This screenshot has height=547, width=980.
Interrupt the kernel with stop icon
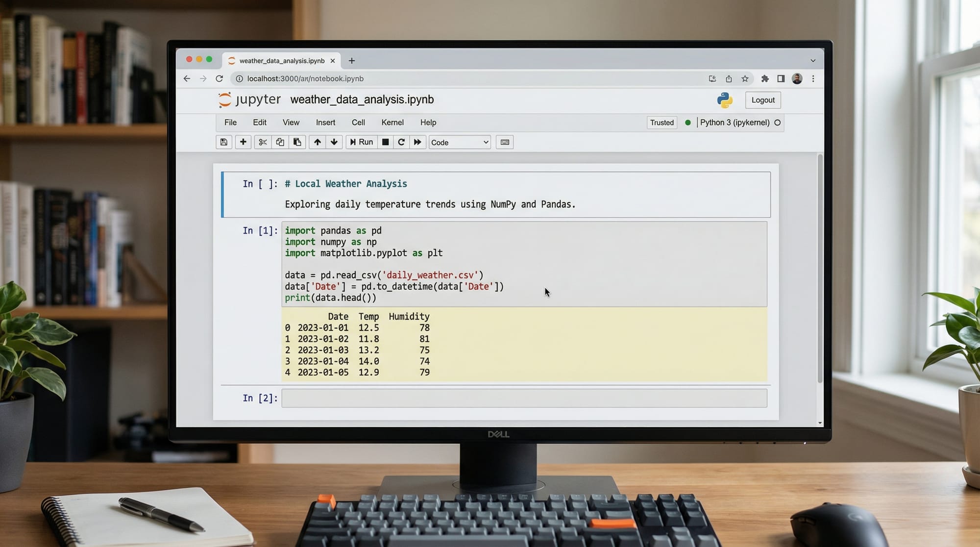(385, 142)
